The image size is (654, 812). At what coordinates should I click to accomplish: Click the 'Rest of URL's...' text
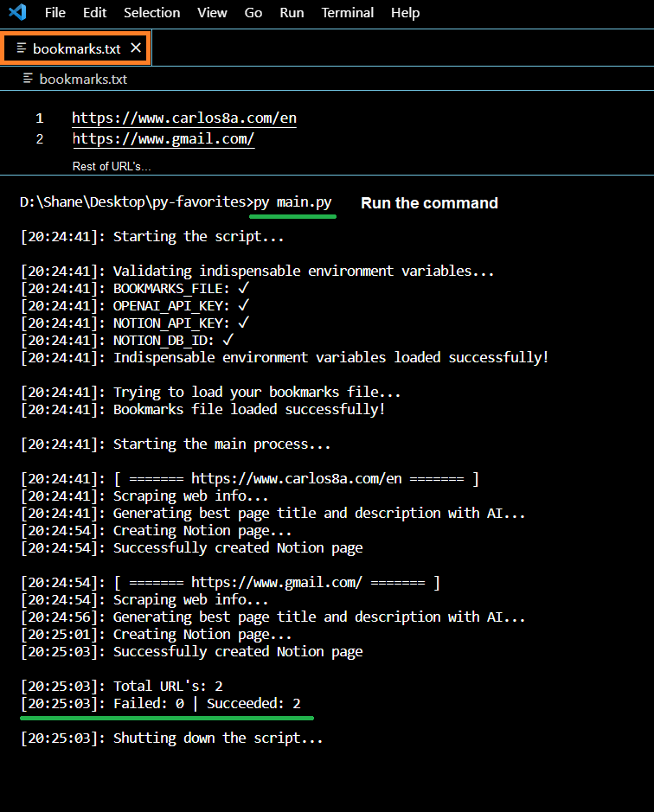(112, 166)
